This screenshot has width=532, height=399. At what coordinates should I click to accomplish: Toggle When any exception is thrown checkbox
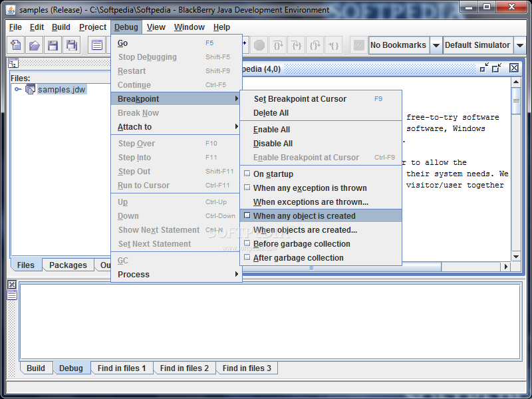tap(247, 188)
